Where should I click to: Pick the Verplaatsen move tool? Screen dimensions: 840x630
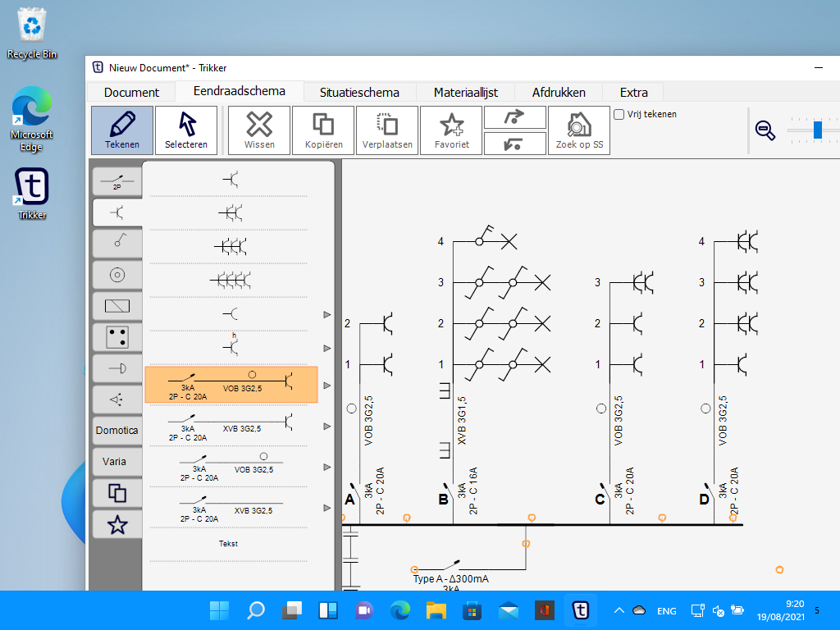(x=387, y=130)
